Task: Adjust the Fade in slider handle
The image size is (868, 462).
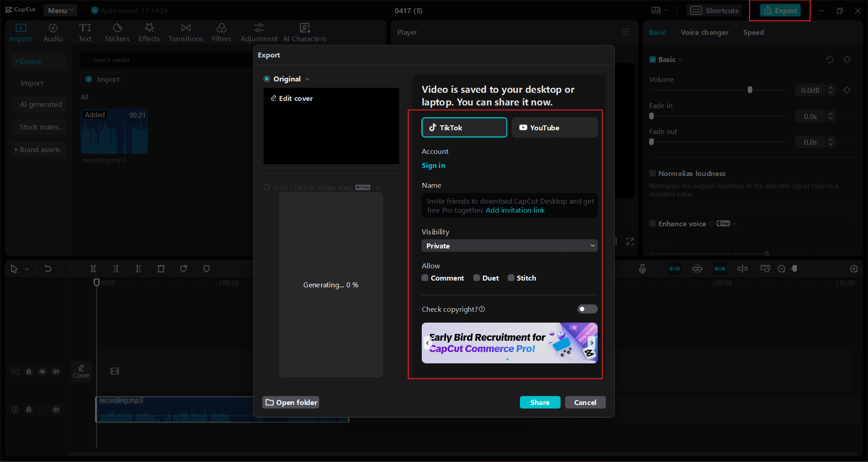Action: pos(651,116)
